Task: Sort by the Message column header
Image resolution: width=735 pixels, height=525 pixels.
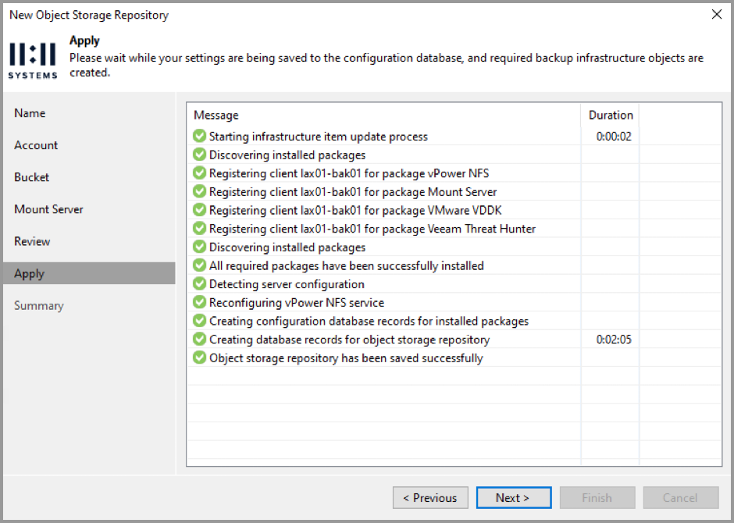Action: pyautogui.click(x=384, y=115)
